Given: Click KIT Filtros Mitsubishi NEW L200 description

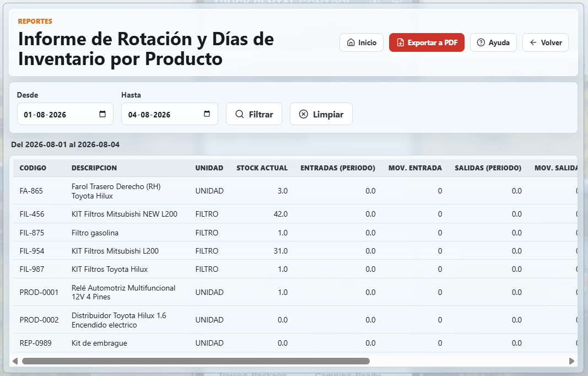Looking at the screenshot, I should click(125, 214).
